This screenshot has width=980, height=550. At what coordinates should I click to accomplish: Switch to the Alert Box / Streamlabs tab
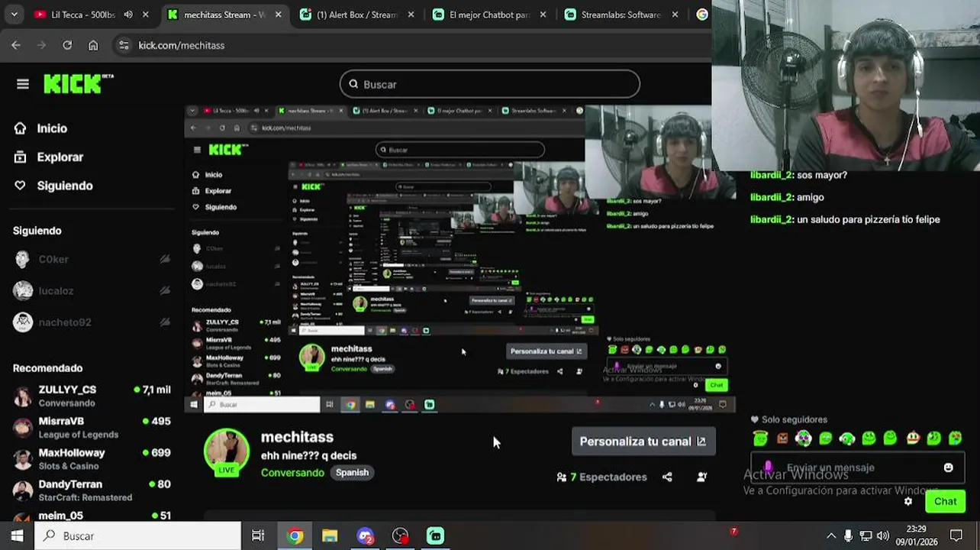(x=357, y=15)
